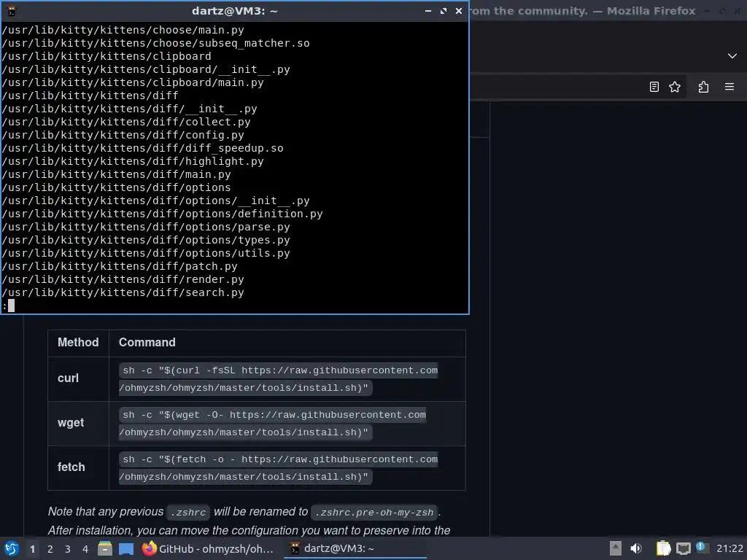Click the line /usr/lib/kitty/kittens/diff/render.py

click(123, 279)
